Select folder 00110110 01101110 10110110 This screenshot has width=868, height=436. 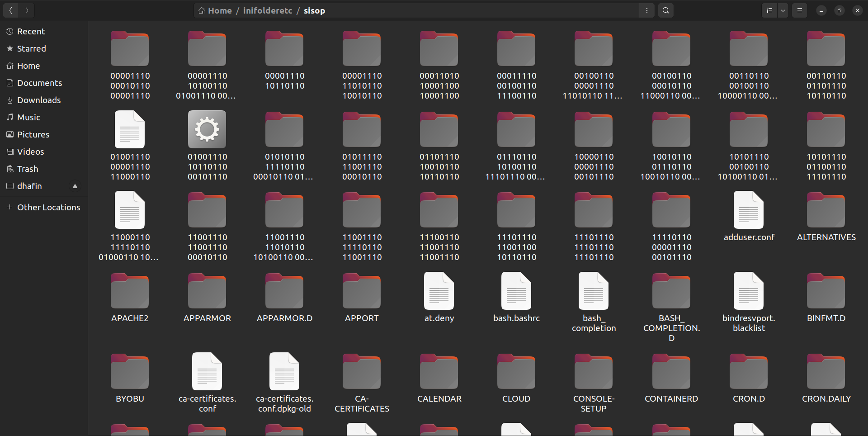826,65
